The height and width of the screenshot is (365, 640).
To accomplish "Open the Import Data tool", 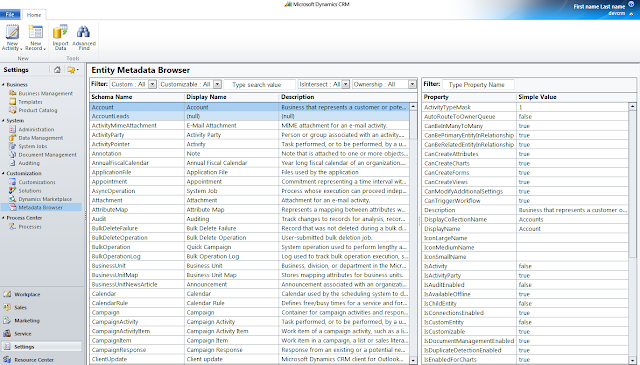I will (x=60, y=37).
